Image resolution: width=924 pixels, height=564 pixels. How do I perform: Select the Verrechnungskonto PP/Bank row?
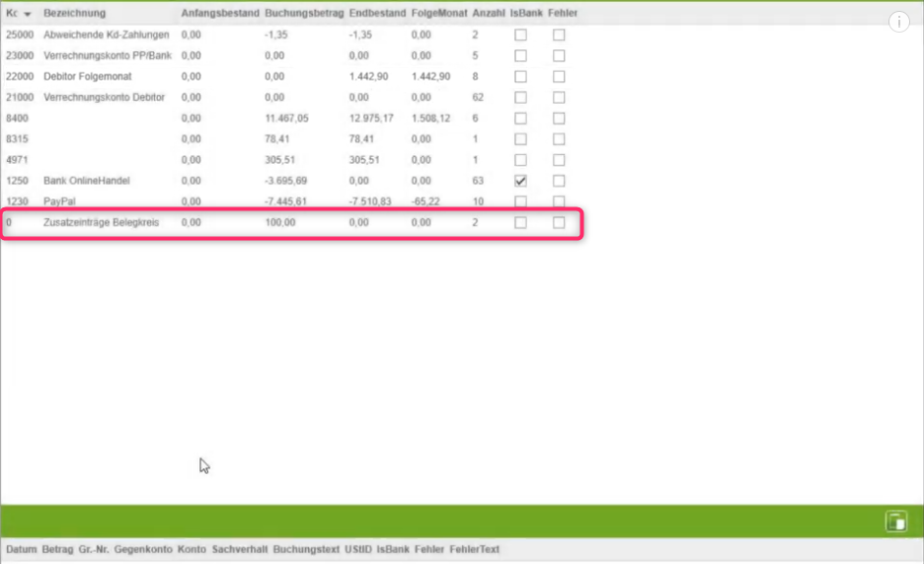107,55
